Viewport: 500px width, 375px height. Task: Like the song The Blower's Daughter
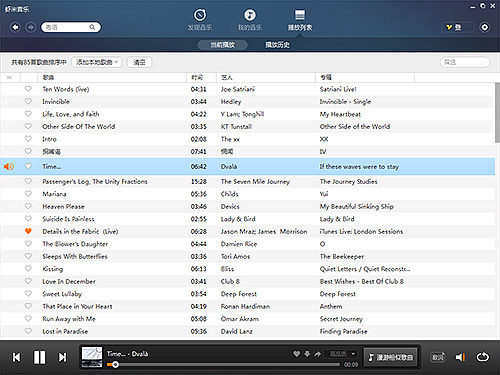tap(28, 243)
